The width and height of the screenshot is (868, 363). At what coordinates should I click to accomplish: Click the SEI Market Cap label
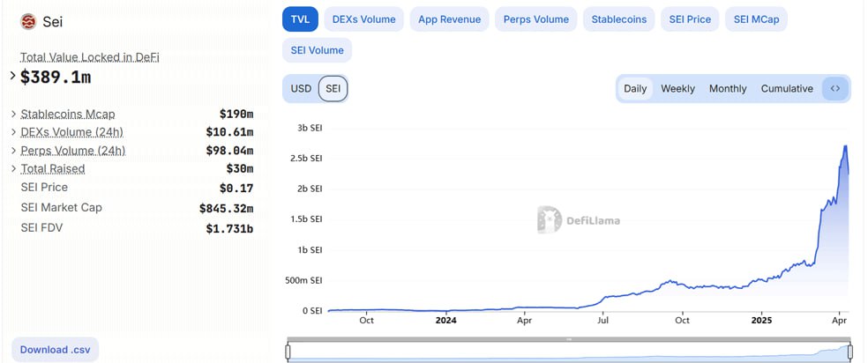click(x=62, y=208)
